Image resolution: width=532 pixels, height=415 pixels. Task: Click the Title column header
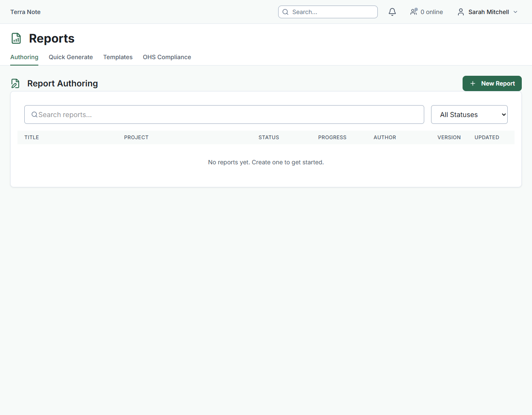coord(32,137)
